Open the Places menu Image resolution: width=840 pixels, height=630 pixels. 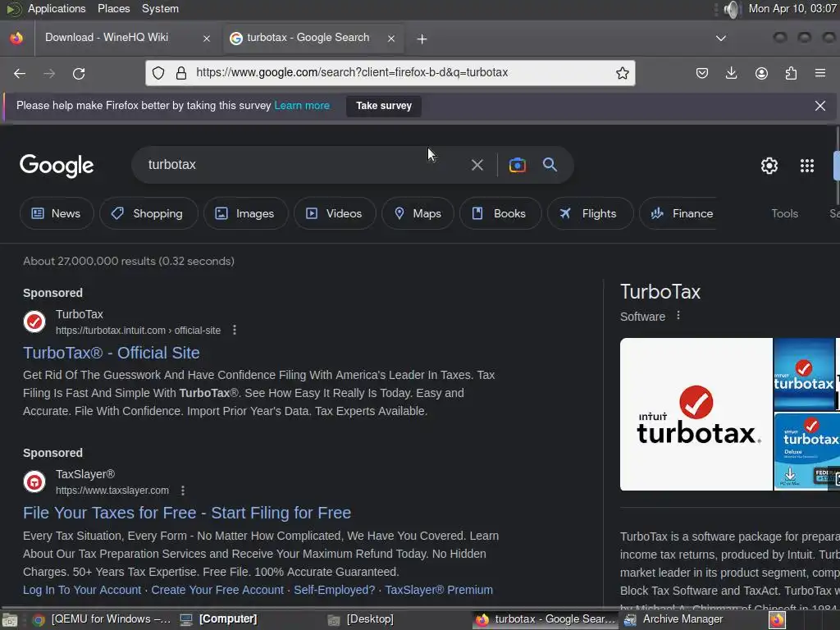click(113, 8)
